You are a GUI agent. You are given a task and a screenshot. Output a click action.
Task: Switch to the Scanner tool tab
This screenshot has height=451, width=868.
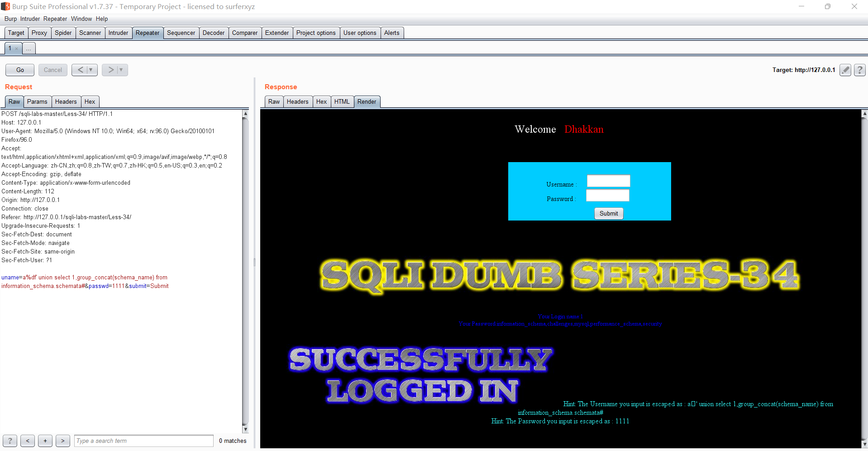click(x=90, y=33)
